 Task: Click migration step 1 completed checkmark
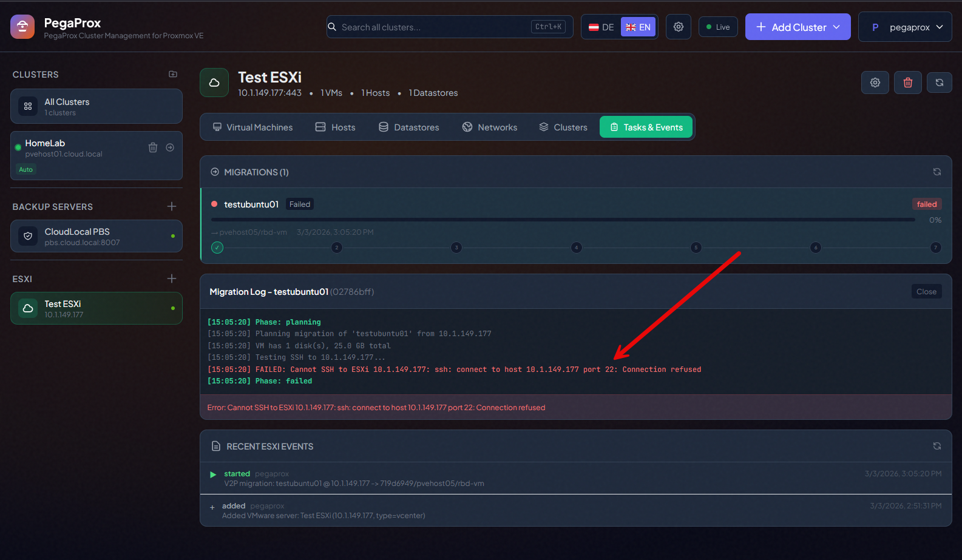[217, 248]
